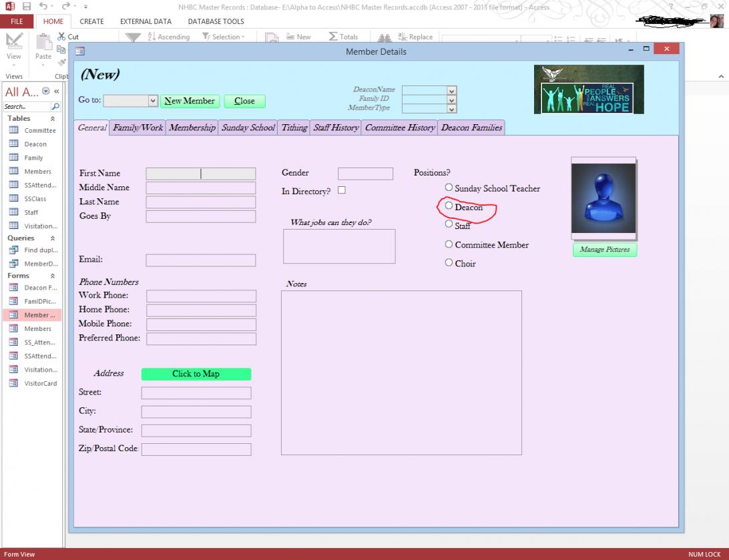Screen dimensions: 729x560
Task: Open the FILE menu
Action: [17, 21]
